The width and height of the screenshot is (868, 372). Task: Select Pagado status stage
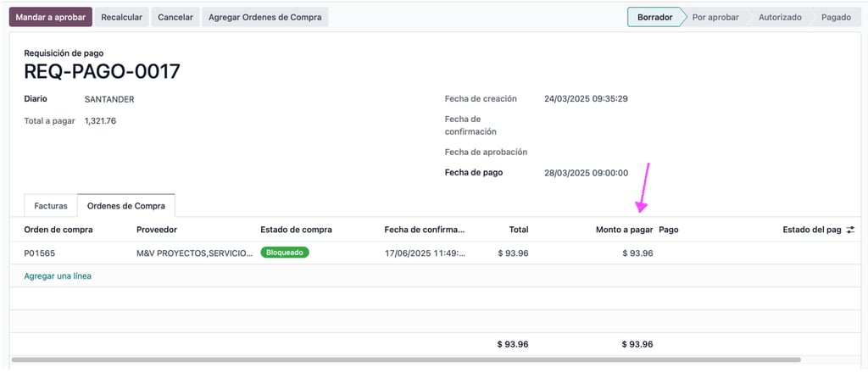pyautogui.click(x=836, y=17)
